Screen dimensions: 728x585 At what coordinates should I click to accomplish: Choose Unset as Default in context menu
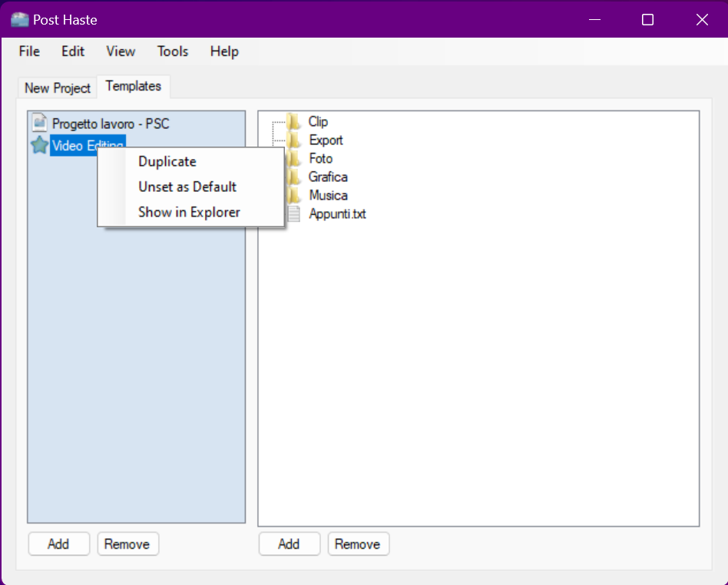pyautogui.click(x=190, y=187)
